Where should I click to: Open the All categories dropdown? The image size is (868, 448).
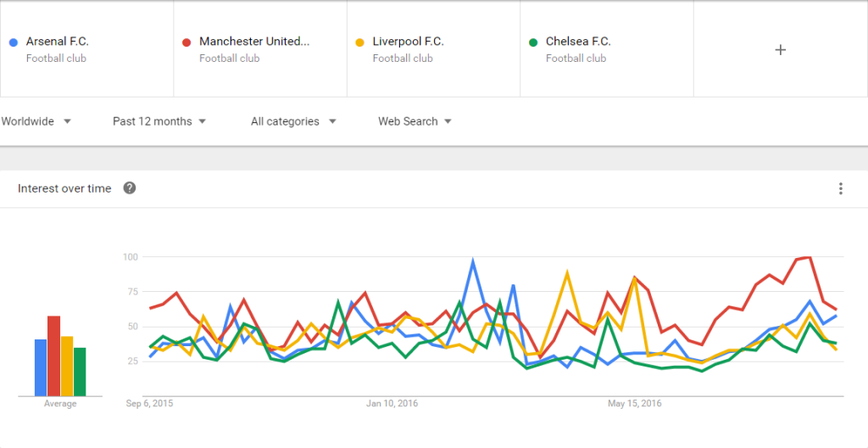click(x=293, y=121)
